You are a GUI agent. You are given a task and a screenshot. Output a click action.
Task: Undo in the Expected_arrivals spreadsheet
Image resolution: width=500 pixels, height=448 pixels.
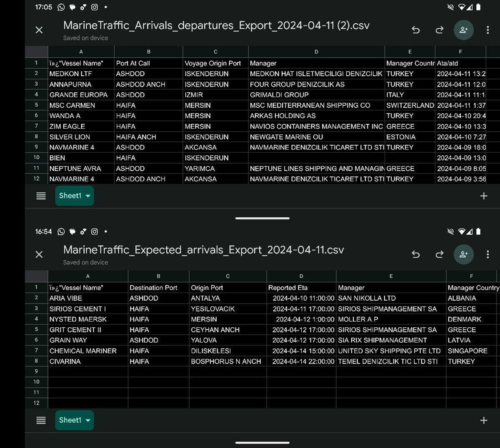click(x=415, y=254)
